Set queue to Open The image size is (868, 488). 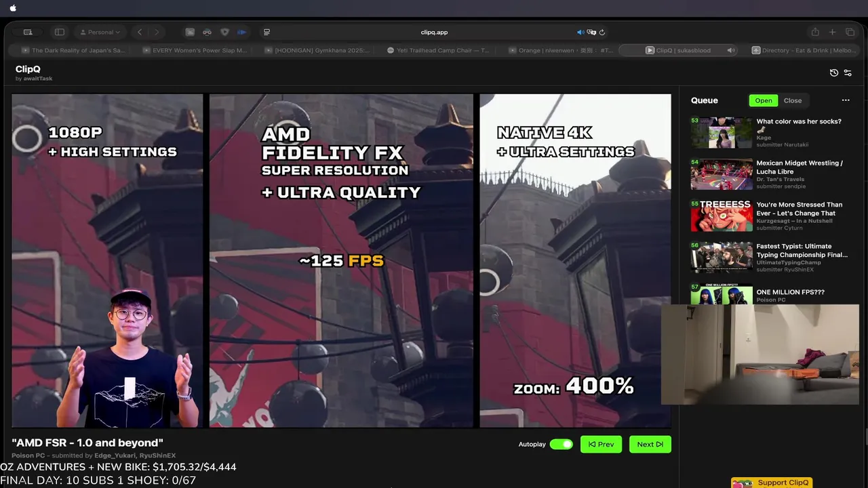764,100
